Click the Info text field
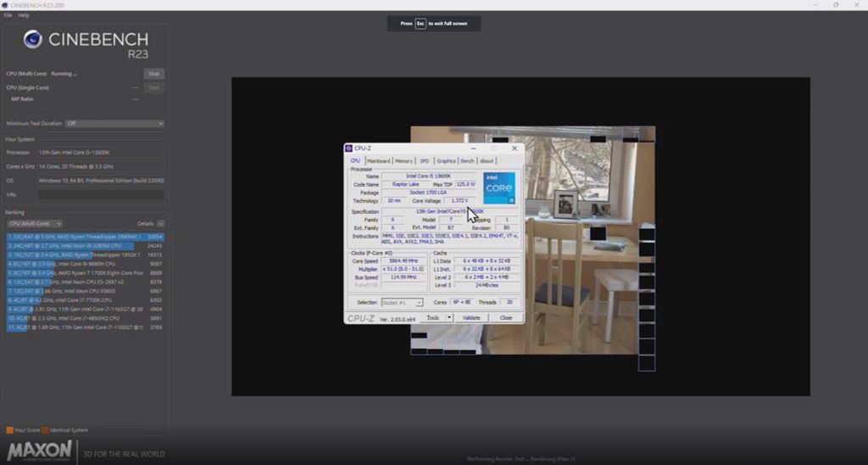The image size is (868, 465). (x=100, y=194)
